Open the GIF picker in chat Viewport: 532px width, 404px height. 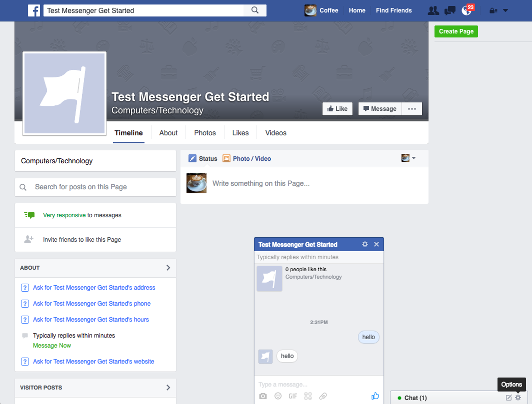pyautogui.click(x=293, y=396)
